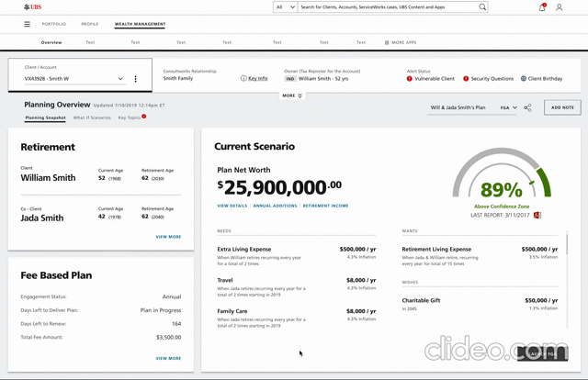Viewport: 588px width, 380px height.
Task: Select the Overview sub-tab
Action: click(x=51, y=42)
